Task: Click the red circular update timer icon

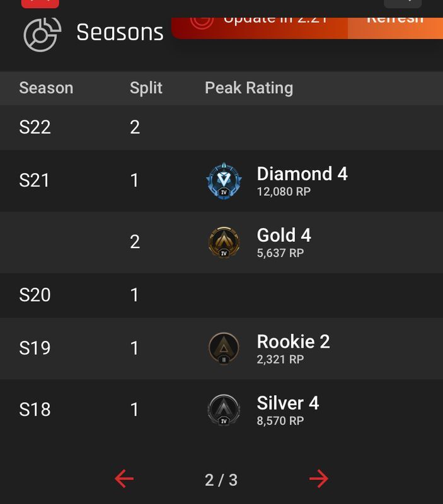Action: click(202, 23)
